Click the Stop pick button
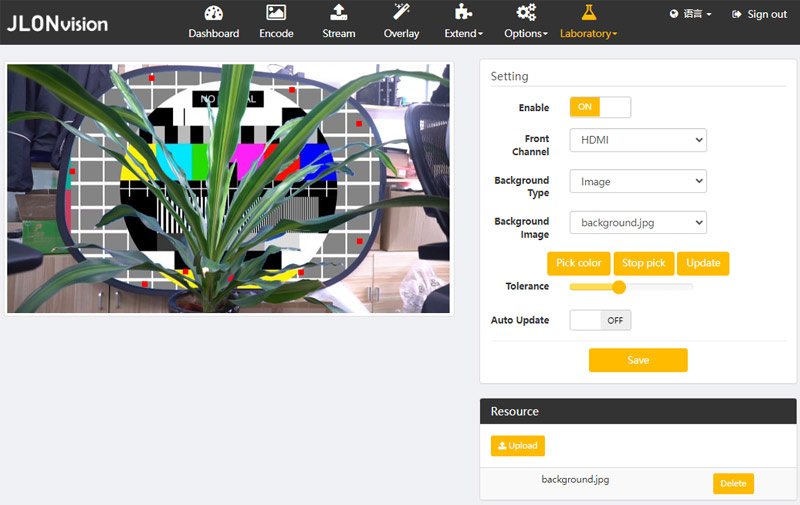The width and height of the screenshot is (800, 505). click(x=643, y=263)
